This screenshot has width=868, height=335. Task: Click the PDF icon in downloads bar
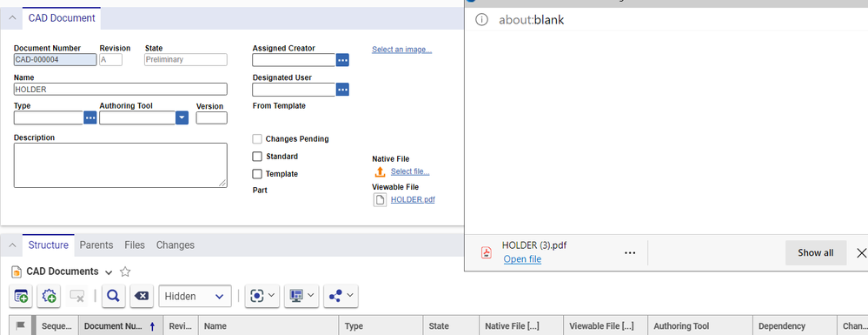pos(486,252)
